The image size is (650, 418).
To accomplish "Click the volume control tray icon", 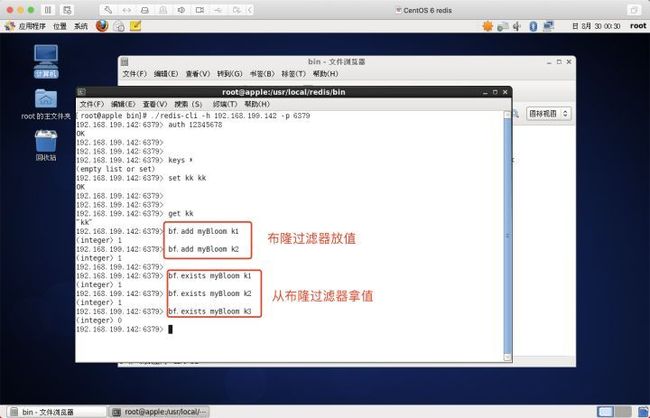I will 517,26.
